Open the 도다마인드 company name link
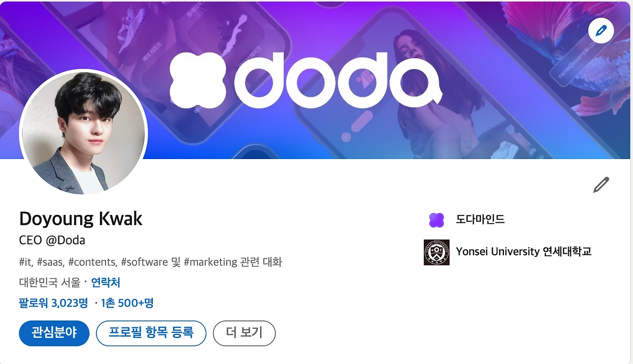 point(480,220)
